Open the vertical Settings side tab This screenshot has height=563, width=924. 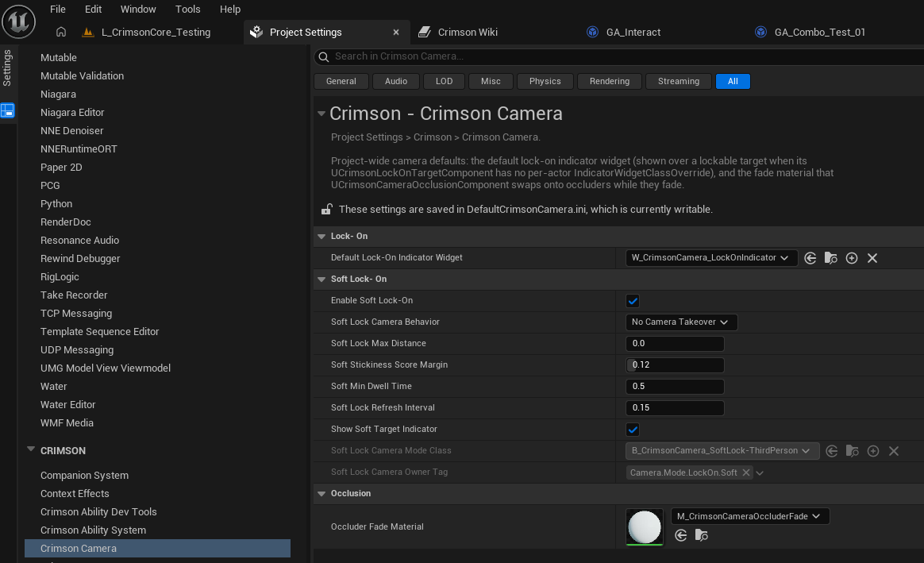(x=7, y=67)
